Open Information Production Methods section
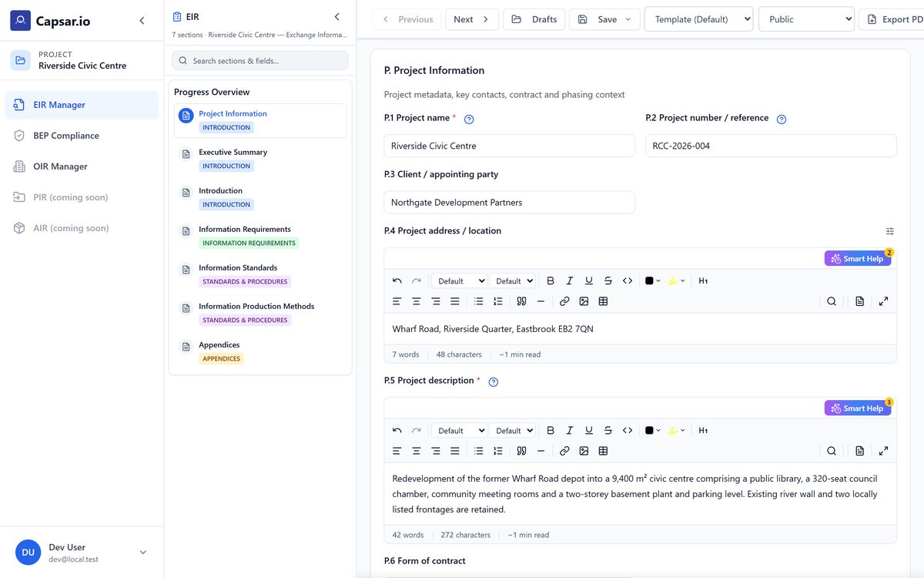Screen dimensions: 924x578 260,313
